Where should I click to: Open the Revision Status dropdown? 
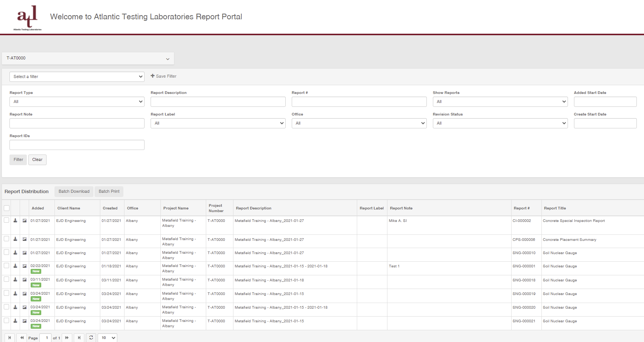500,123
